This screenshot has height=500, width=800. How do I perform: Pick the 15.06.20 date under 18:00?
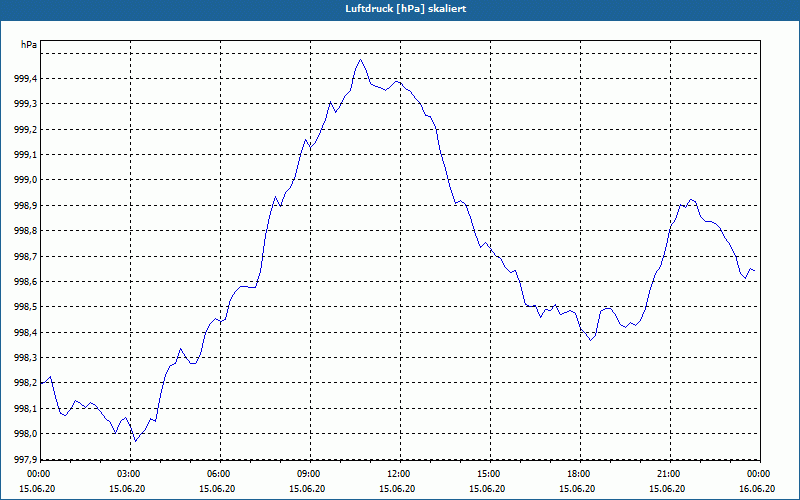point(578,489)
